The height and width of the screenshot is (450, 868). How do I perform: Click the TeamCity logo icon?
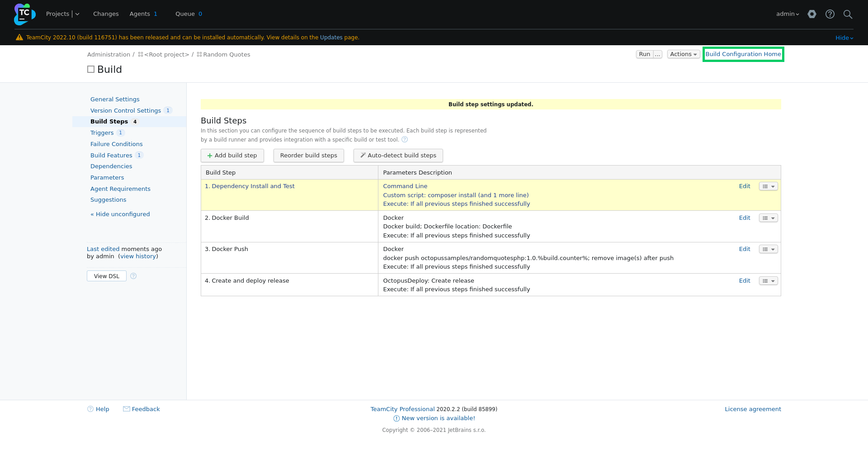point(24,14)
